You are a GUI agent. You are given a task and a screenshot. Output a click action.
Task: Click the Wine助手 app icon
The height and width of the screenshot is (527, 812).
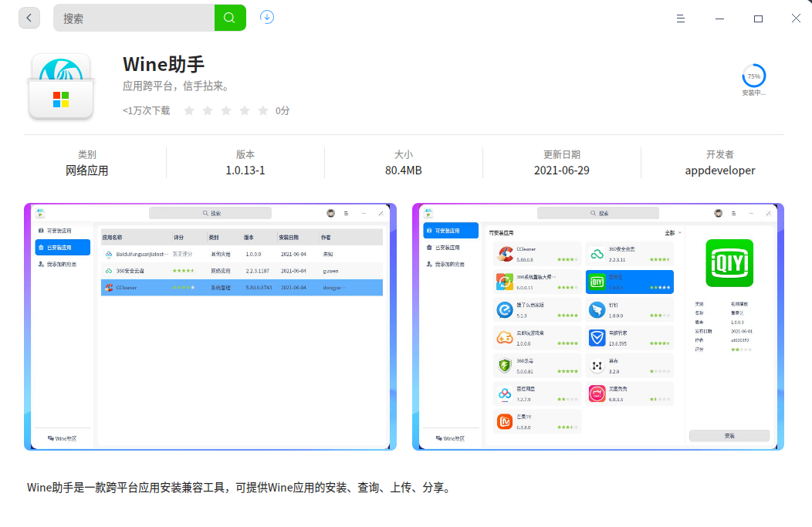point(61,87)
